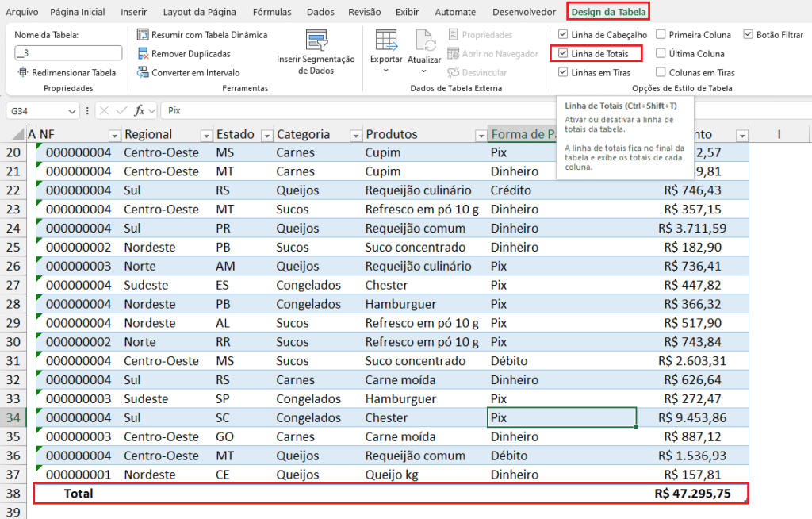812x519 pixels.
Task: Click Remover Duplicadas icon
Action: [x=143, y=54]
